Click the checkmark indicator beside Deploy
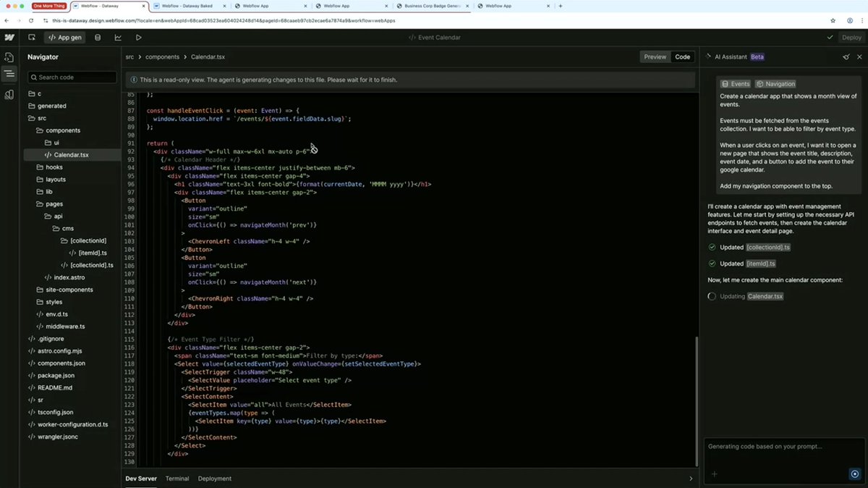Image resolution: width=868 pixels, height=488 pixels. [830, 37]
